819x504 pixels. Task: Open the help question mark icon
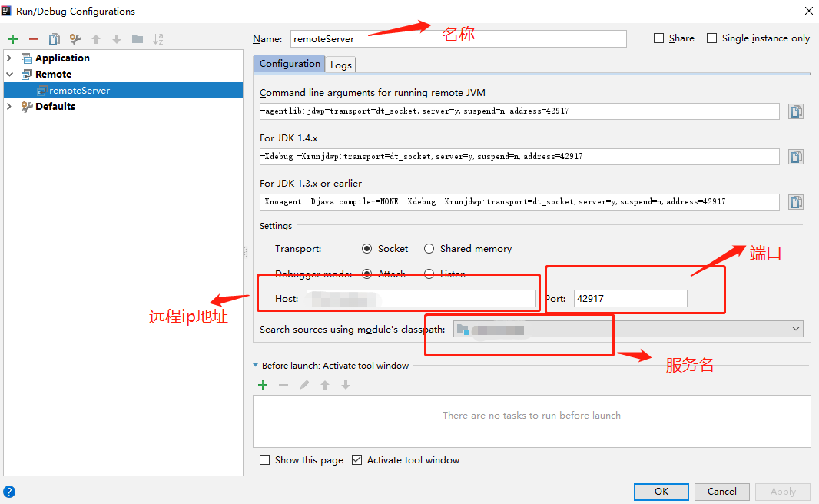(x=9, y=492)
